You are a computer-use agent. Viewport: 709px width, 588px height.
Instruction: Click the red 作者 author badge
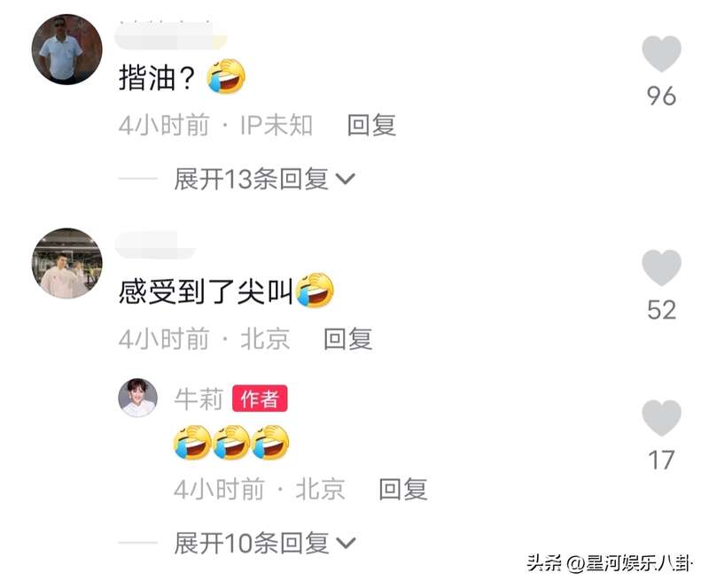point(260,398)
